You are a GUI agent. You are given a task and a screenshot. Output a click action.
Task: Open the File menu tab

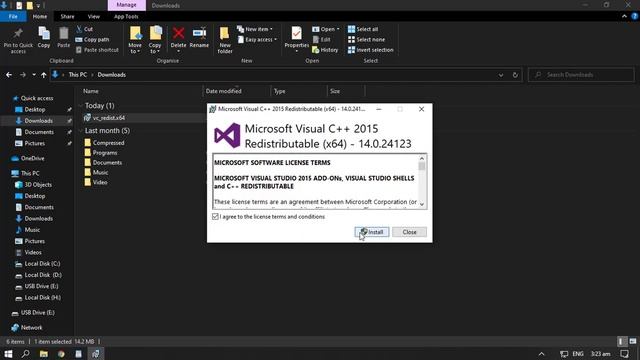[13, 16]
